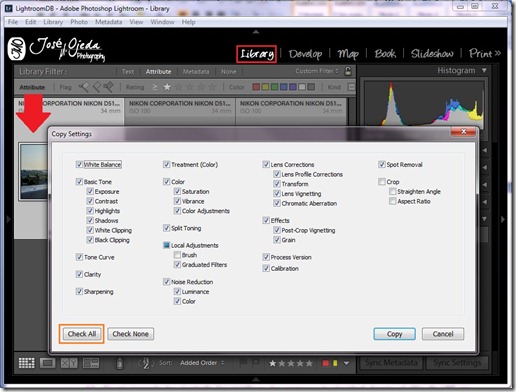Toggle Local Adjustments group checkbox

point(166,245)
